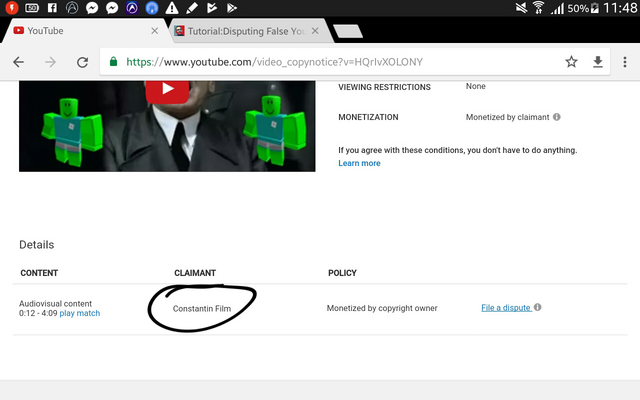This screenshot has width=640, height=400.
Task: Play the video thumbnail
Action: point(167,90)
